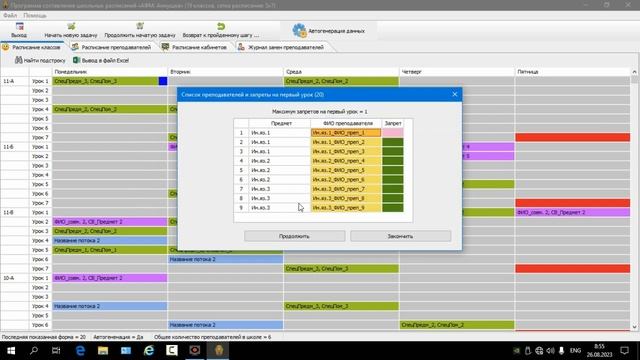Launch Internet Explorer from taskbar

[149, 351]
